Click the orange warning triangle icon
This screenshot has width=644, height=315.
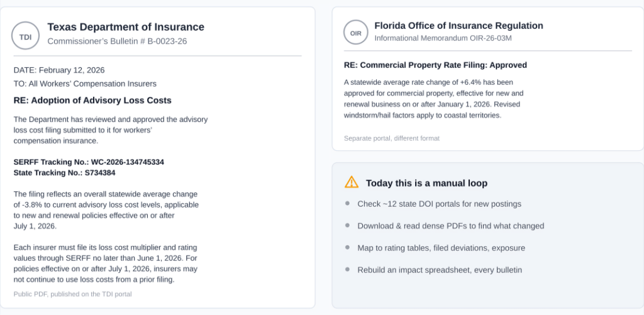coord(352,182)
